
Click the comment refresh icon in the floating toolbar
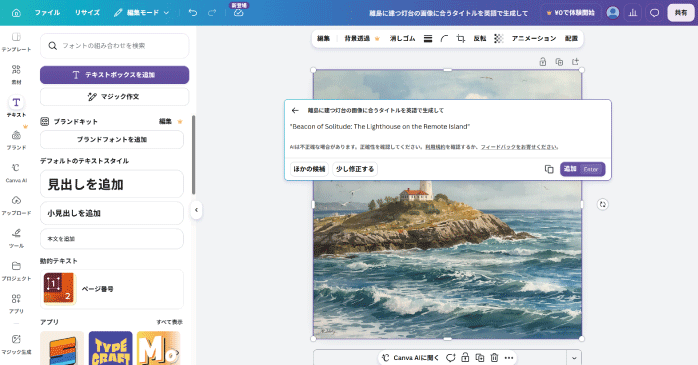tap(450, 357)
